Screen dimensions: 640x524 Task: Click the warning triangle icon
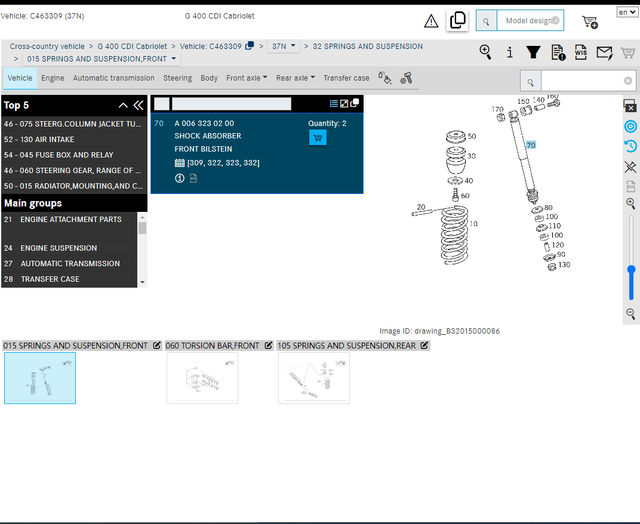(431, 21)
